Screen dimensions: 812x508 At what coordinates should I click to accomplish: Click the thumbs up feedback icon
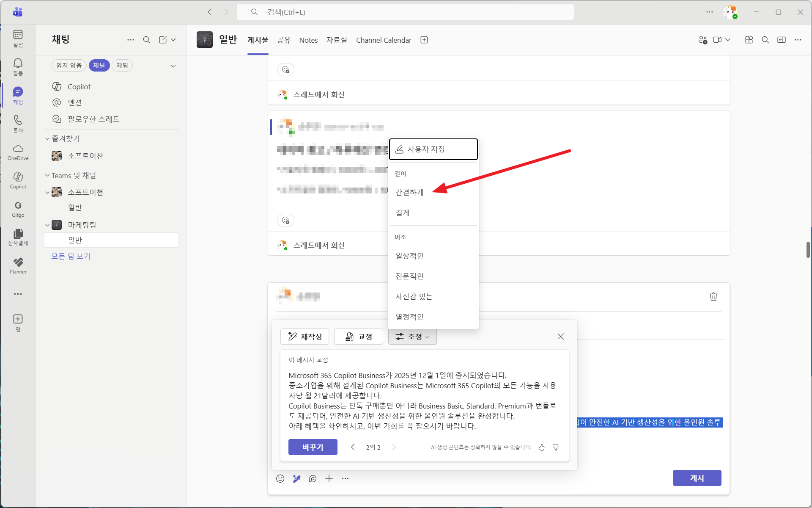[x=541, y=447]
